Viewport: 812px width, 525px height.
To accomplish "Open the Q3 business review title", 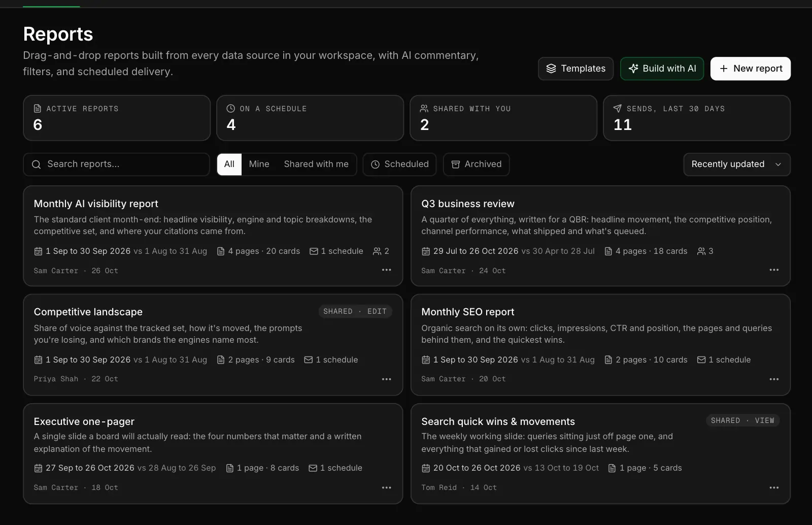I will tap(468, 204).
